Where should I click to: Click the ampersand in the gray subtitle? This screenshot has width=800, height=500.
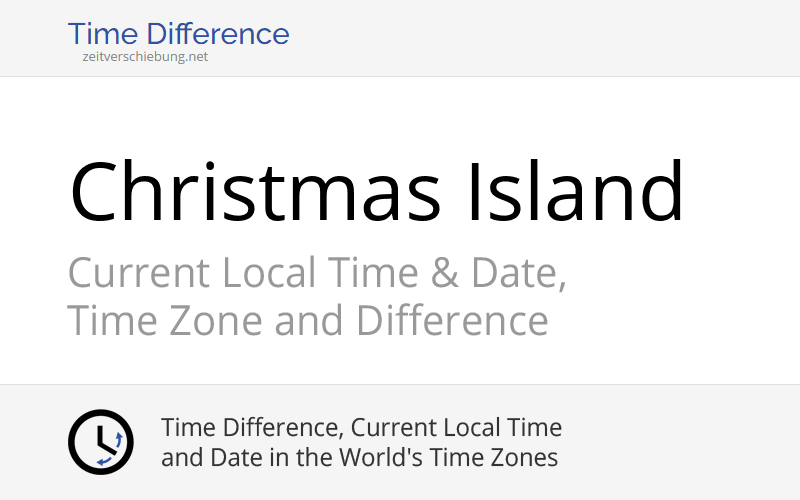tap(444, 273)
